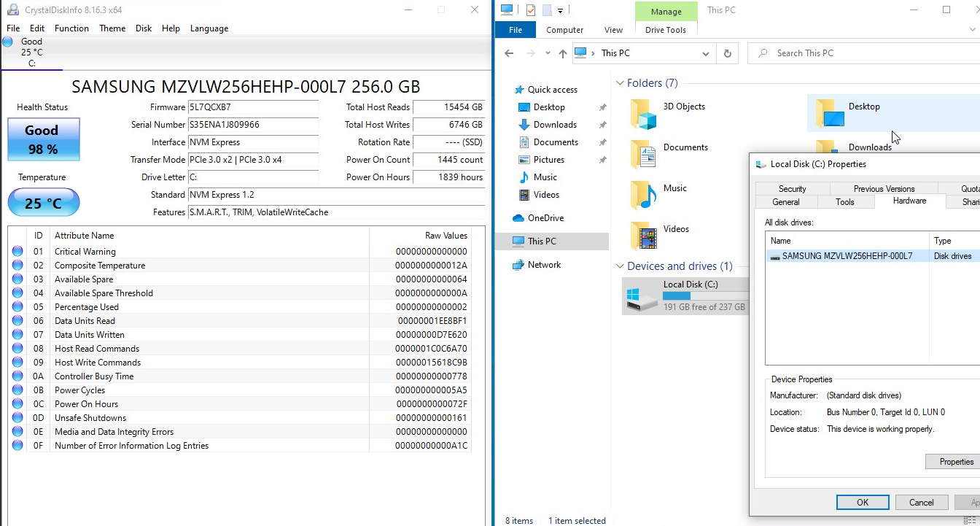Open recent locations dropdown arrow
Image resolution: width=980 pixels, height=526 pixels.
tap(547, 53)
